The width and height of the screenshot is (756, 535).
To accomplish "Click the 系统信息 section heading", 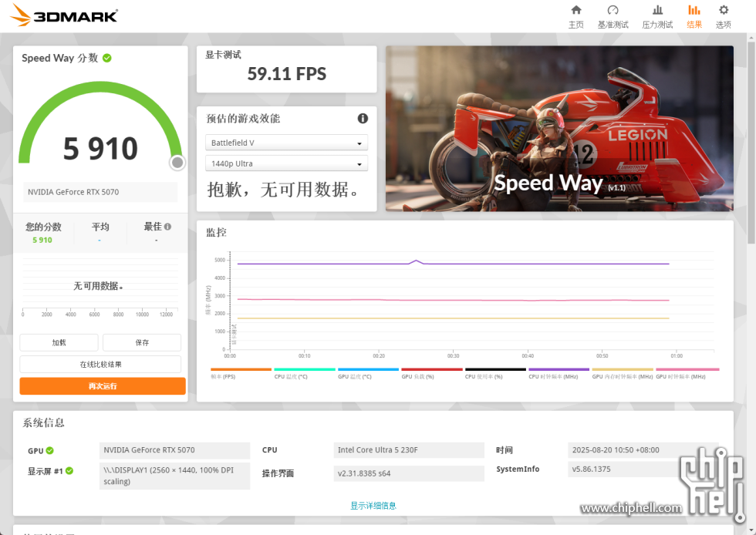I will coord(43,422).
